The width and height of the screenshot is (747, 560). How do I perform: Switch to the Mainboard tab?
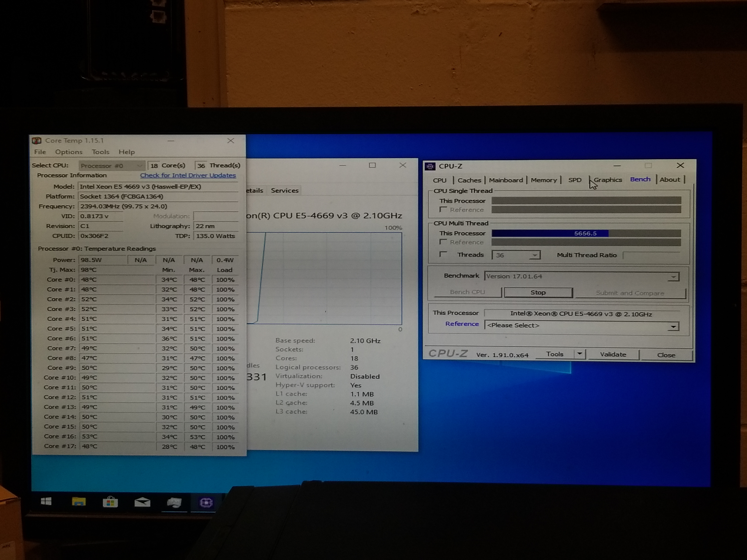click(x=506, y=180)
